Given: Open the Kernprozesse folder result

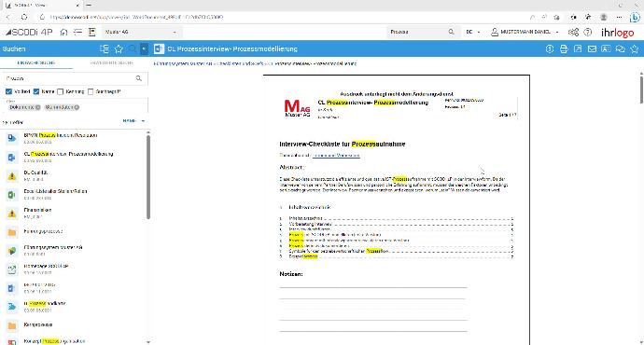Looking at the screenshot, I should click(74, 324).
